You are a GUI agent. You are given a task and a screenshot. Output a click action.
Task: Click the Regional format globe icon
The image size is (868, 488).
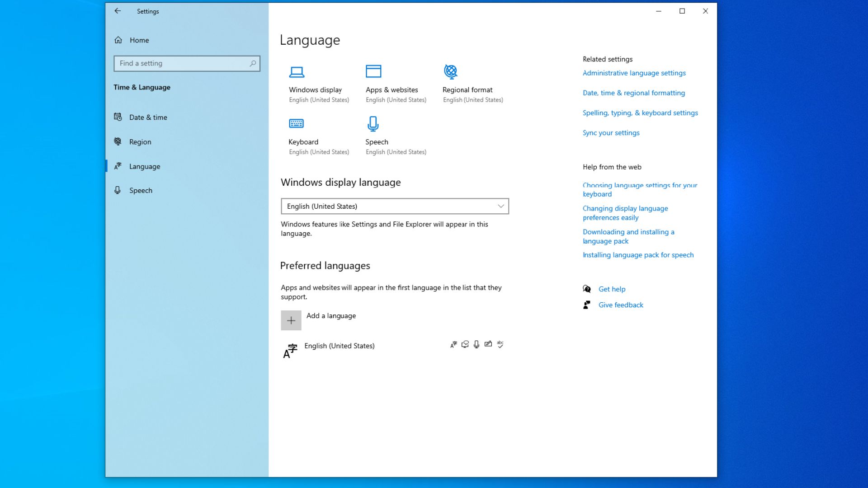click(450, 71)
